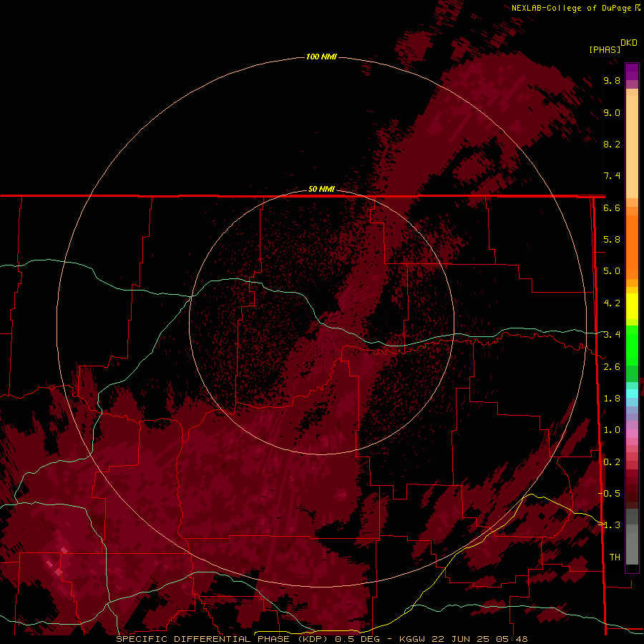
Task: Click the [PHAS] units label
Action: [x=605, y=49]
